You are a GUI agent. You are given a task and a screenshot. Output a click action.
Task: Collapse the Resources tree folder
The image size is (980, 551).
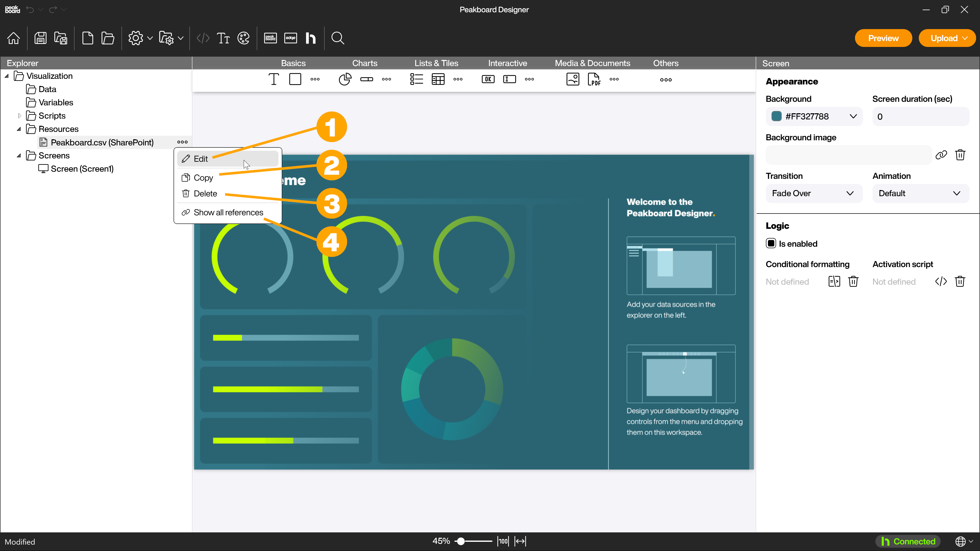[x=19, y=129]
